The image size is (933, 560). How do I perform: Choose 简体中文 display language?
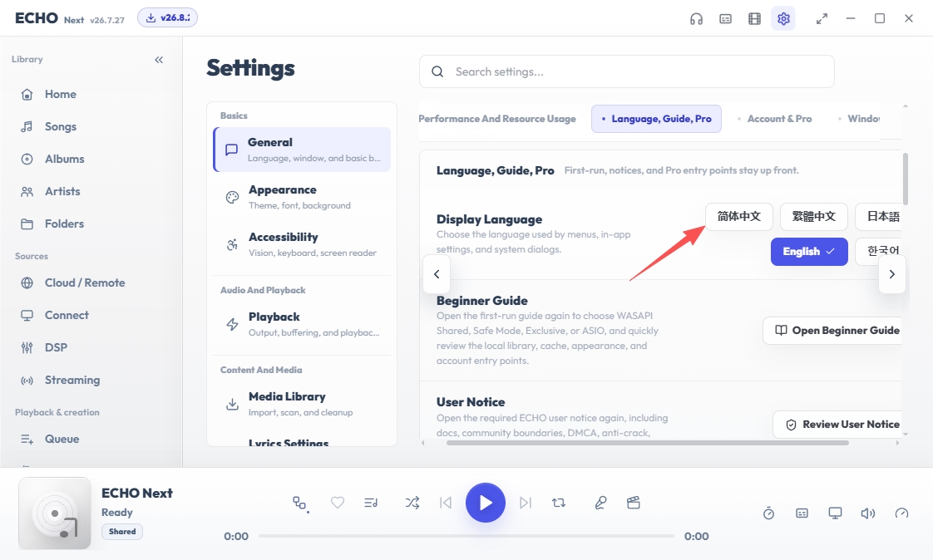tap(739, 216)
